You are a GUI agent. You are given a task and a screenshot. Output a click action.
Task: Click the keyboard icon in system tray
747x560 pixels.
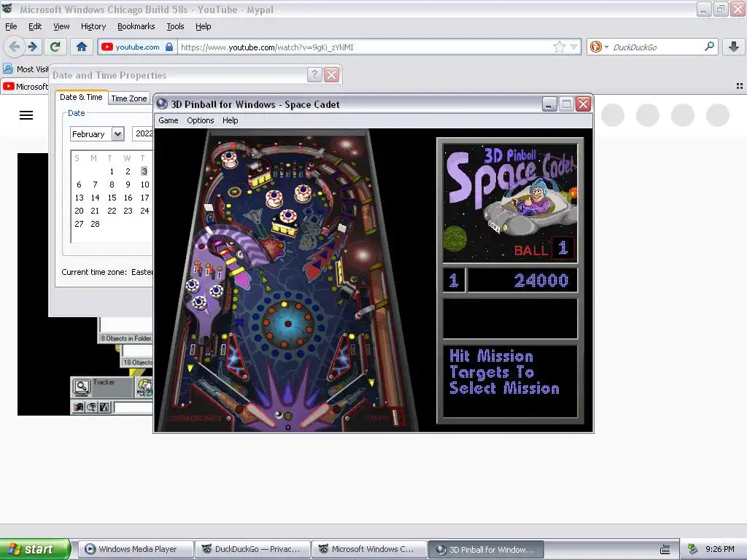(665, 550)
